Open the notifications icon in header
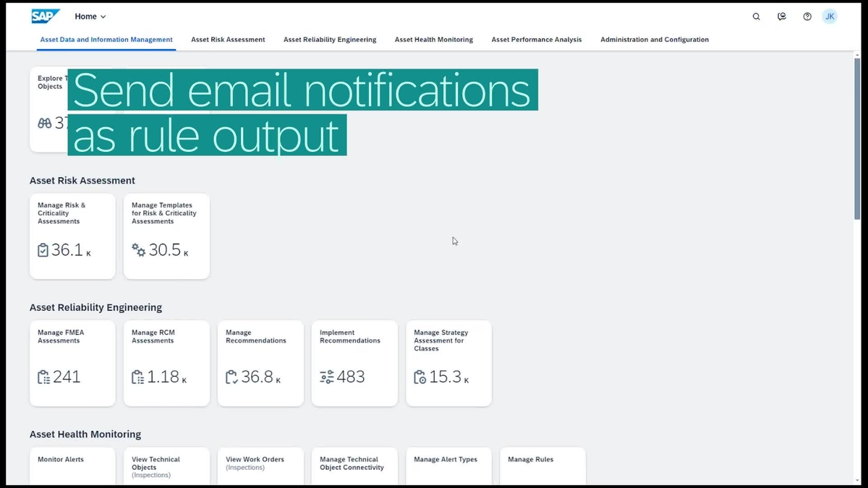 (782, 17)
